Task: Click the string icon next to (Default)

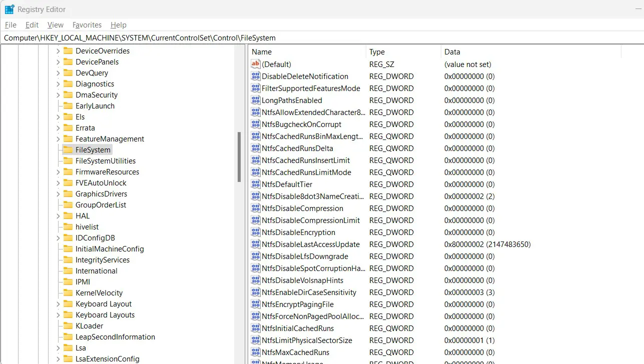Action: 256,64
